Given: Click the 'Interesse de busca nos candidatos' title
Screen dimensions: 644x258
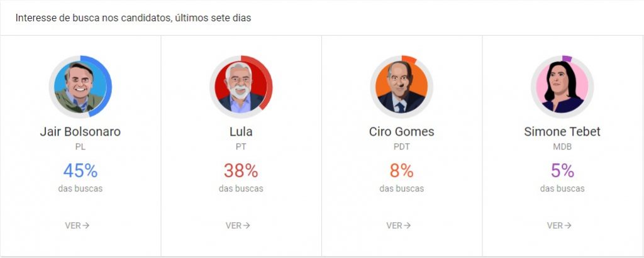Looking at the screenshot, I should coord(133,18).
